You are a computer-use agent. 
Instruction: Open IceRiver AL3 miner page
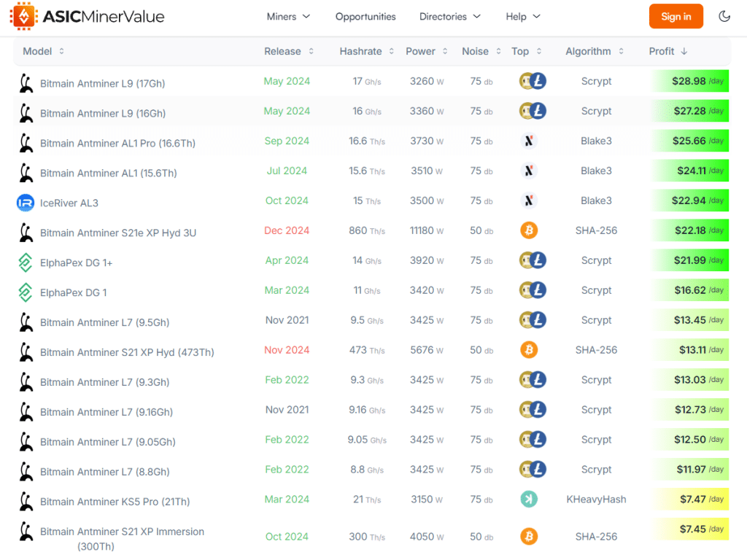pyautogui.click(x=69, y=203)
